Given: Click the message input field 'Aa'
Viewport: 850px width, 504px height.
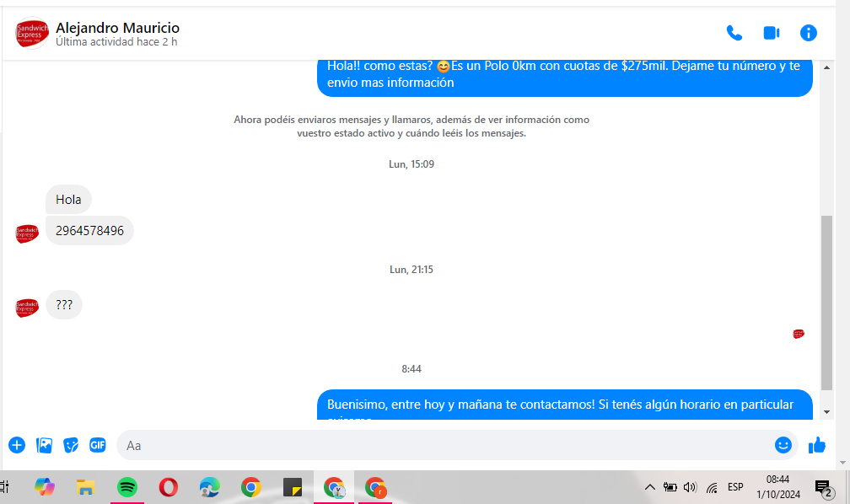Looking at the screenshot, I should point(444,445).
